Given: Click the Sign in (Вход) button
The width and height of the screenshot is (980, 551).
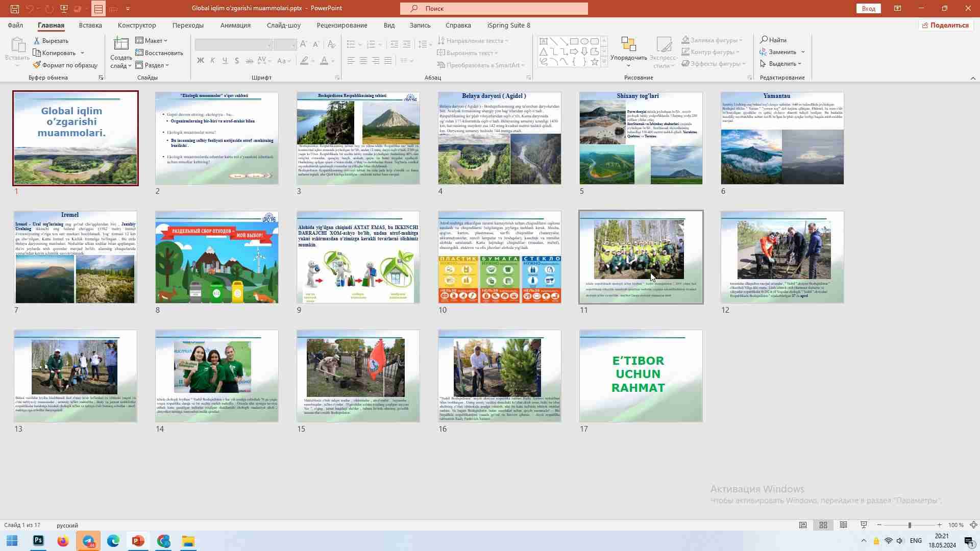Looking at the screenshot, I should (x=869, y=9).
